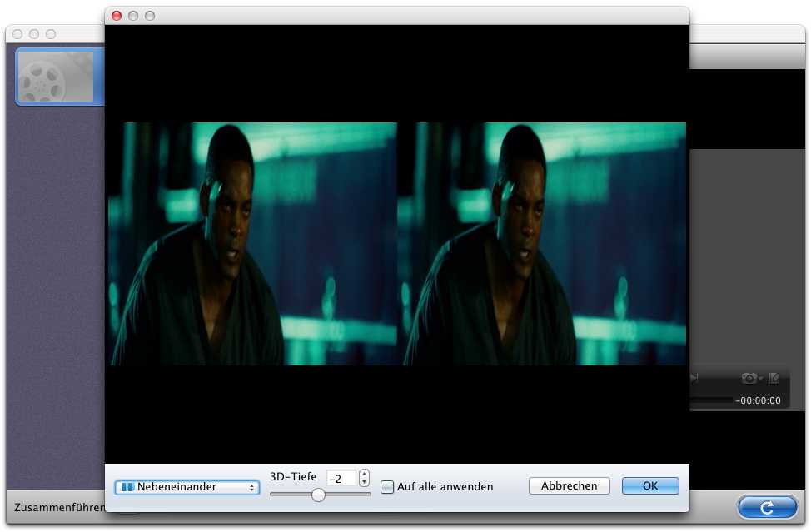Image resolution: width=811 pixels, height=532 pixels.
Task: Adjust the 3D-Tiefe depth slider handle
Action: coord(319,495)
